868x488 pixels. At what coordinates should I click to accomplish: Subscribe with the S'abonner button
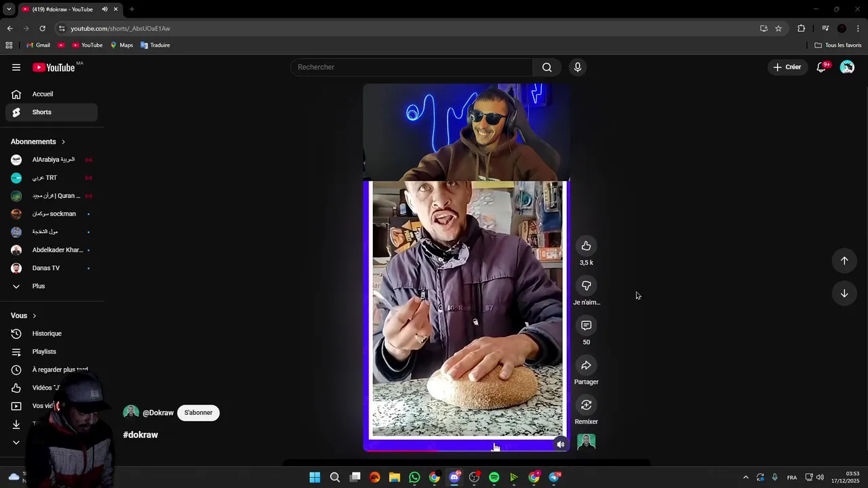point(198,413)
